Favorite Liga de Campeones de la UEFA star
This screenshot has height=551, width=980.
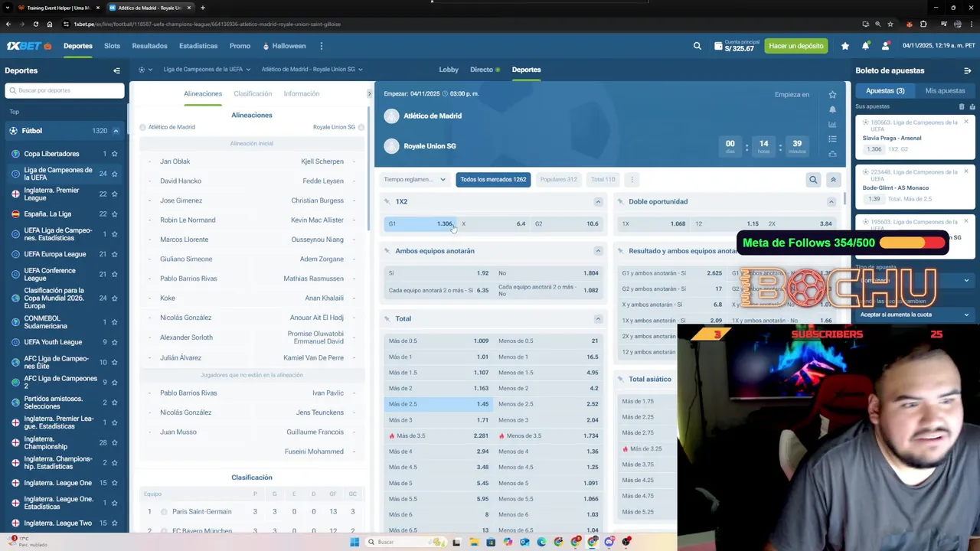click(114, 174)
